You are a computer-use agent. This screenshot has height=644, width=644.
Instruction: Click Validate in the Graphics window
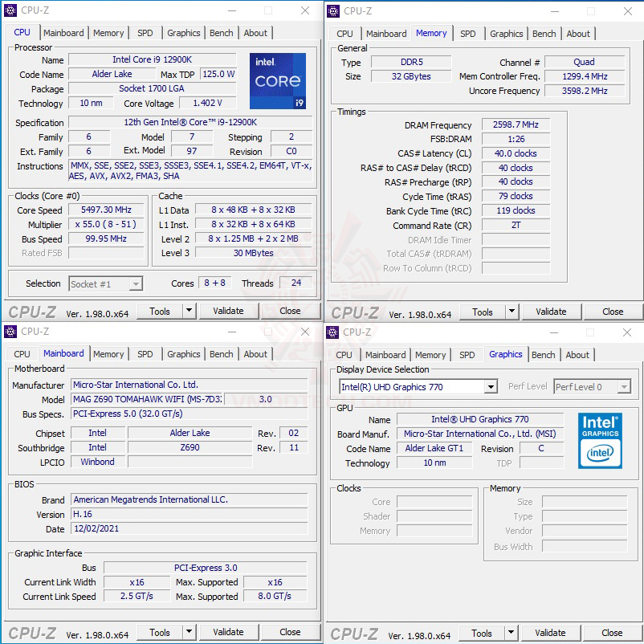pos(550,633)
